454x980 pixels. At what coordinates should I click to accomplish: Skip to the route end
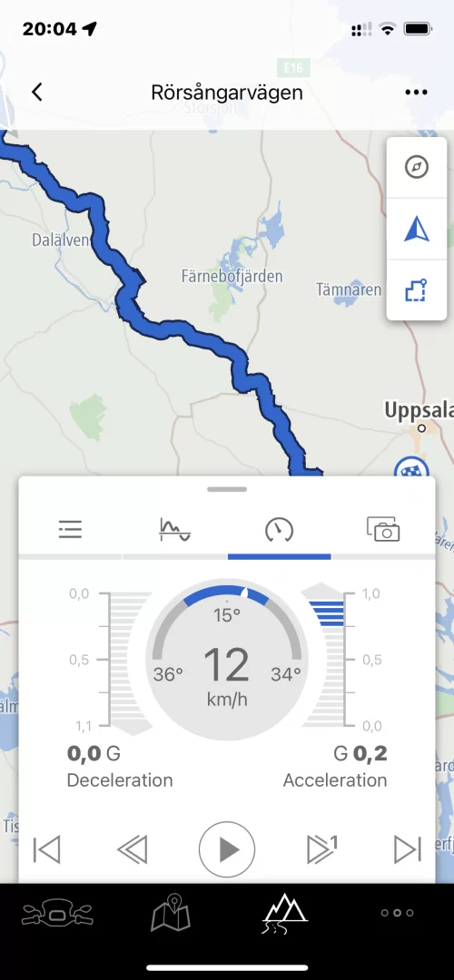pyautogui.click(x=408, y=850)
